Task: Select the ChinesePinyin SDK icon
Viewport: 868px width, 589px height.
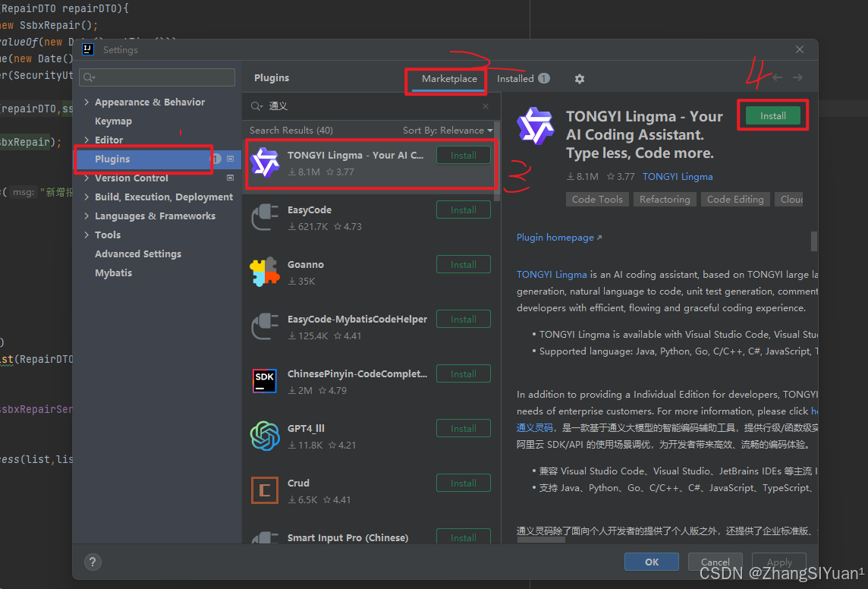Action: [x=265, y=381]
